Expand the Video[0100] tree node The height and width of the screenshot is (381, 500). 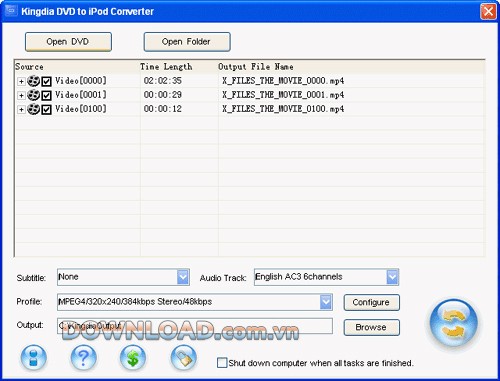pyautogui.click(x=21, y=109)
